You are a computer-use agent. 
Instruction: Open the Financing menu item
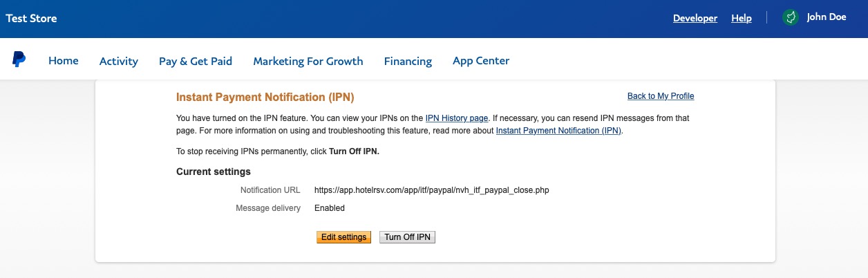pos(408,61)
